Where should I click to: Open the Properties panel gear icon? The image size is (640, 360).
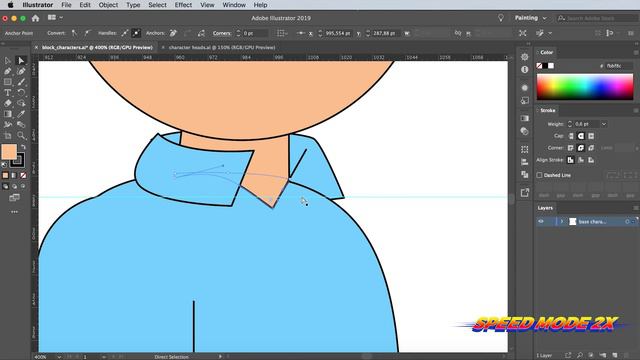[524, 57]
